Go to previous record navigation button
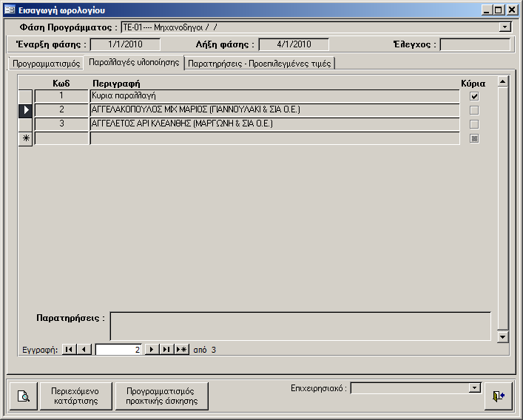The image size is (523, 420). click(x=84, y=350)
